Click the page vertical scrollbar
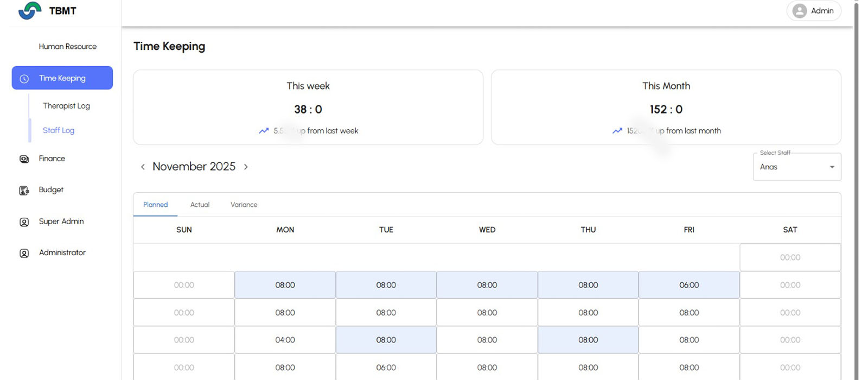 [x=856, y=190]
